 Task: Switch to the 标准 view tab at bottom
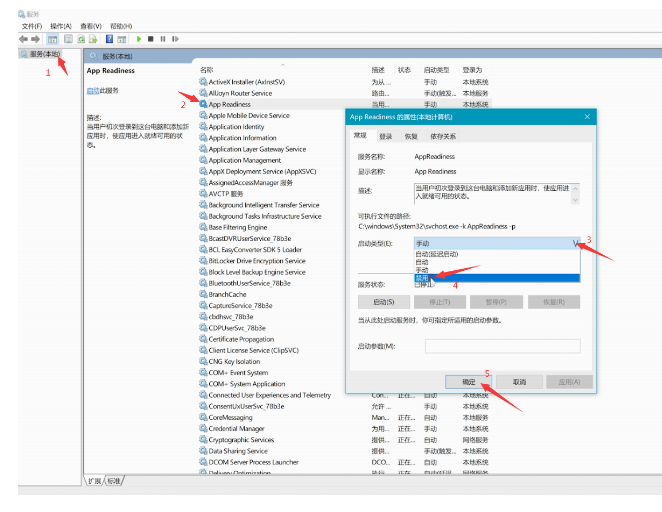tap(114, 481)
